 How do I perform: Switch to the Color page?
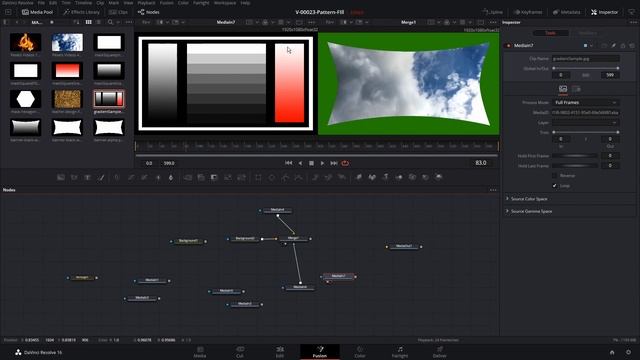(x=360, y=352)
